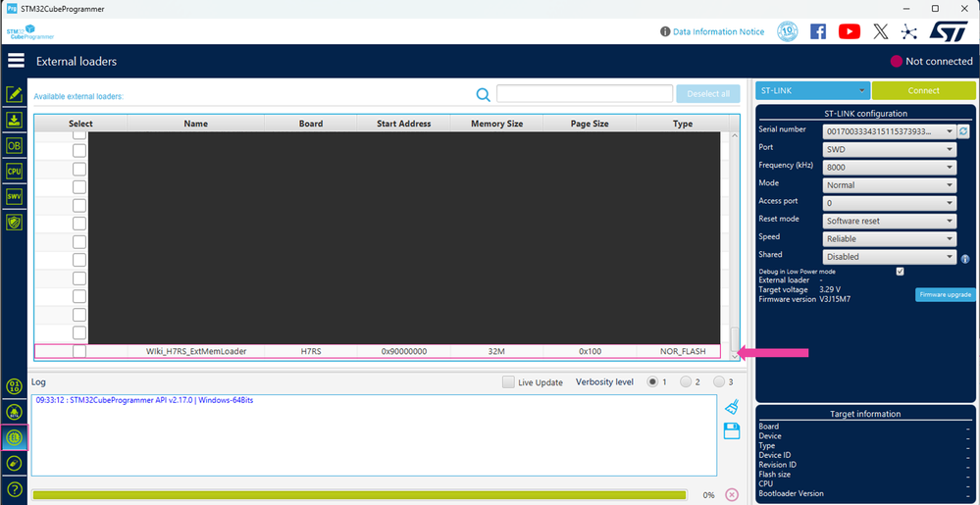Click the table scrollbar down arrow
Viewport: 980px width, 505px height.
pyautogui.click(x=735, y=356)
